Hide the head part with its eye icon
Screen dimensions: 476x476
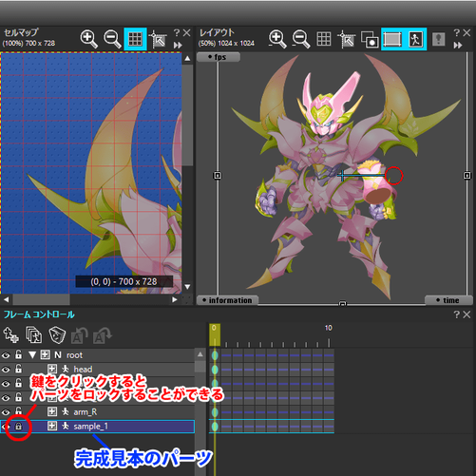(6, 370)
